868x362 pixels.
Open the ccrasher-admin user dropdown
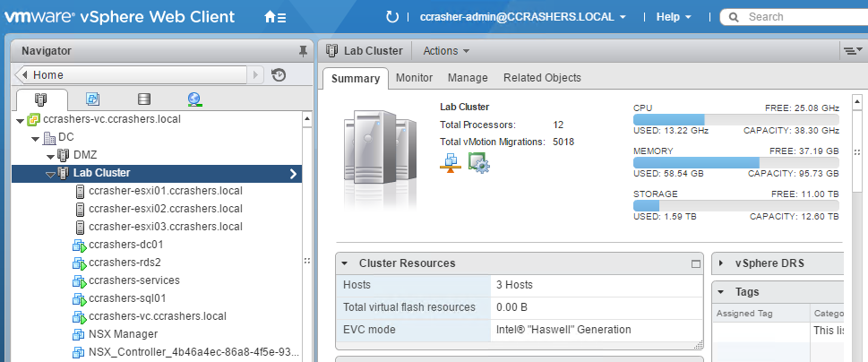(x=523, y=17)
